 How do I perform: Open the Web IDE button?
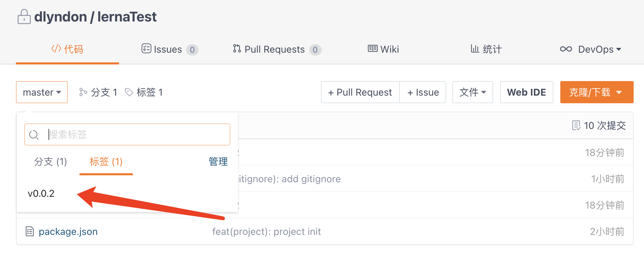[526, 92]
